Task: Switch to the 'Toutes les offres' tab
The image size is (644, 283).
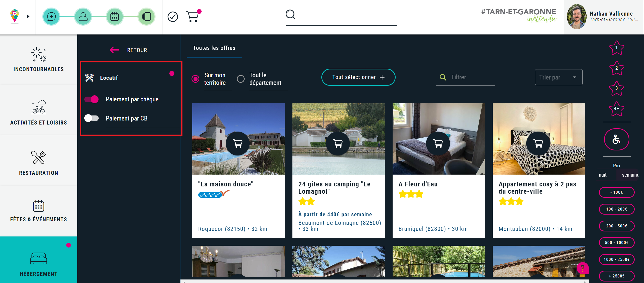Action: (214, 48)
